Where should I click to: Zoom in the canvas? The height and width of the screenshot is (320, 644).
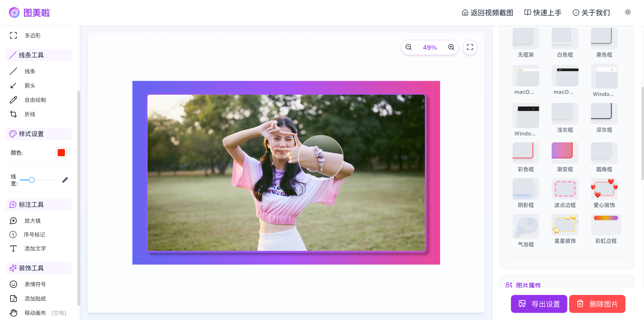click(x=451, y=47)
